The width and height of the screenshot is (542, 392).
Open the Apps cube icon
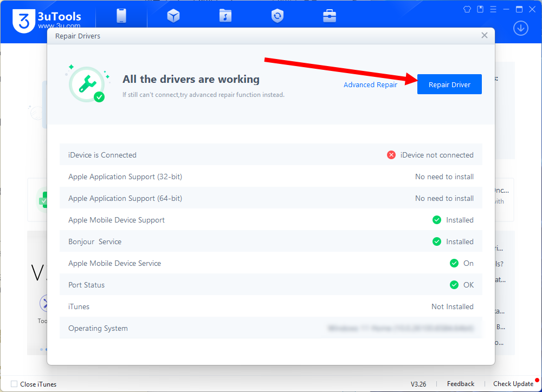tap(173, 16)
